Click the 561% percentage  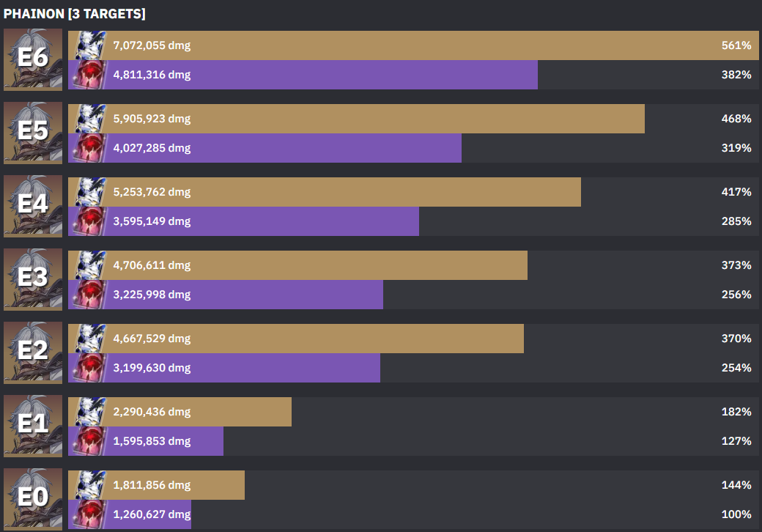tap(737, 45)
